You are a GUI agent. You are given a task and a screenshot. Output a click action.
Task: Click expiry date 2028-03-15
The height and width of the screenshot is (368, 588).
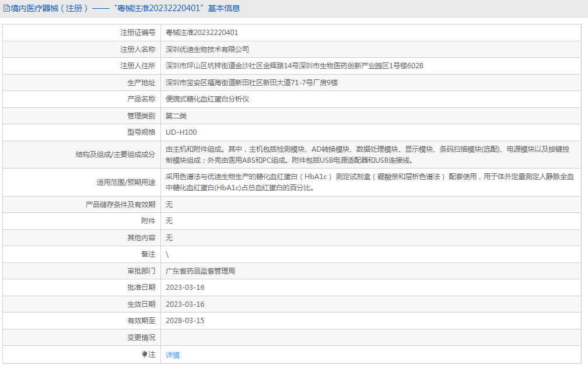point(185,321)
